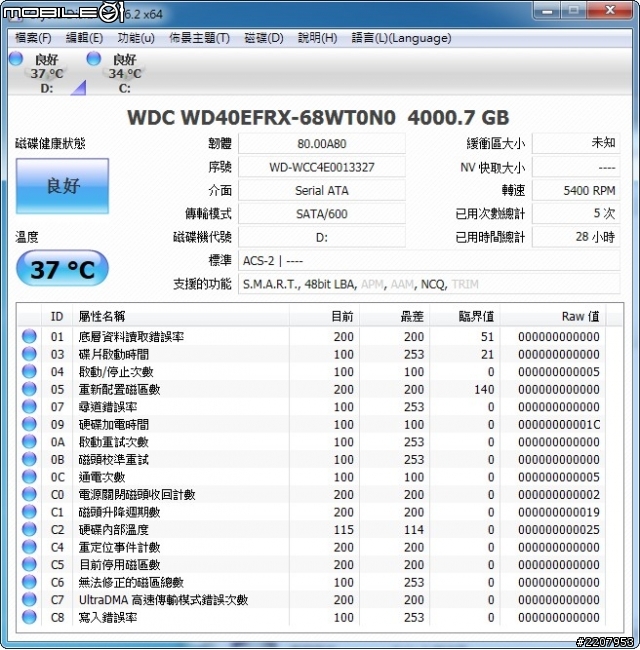This screenshot has width=640, height=650.
Task: Select the 啟動/停止次數 attribute name
Action: [116, 372]
